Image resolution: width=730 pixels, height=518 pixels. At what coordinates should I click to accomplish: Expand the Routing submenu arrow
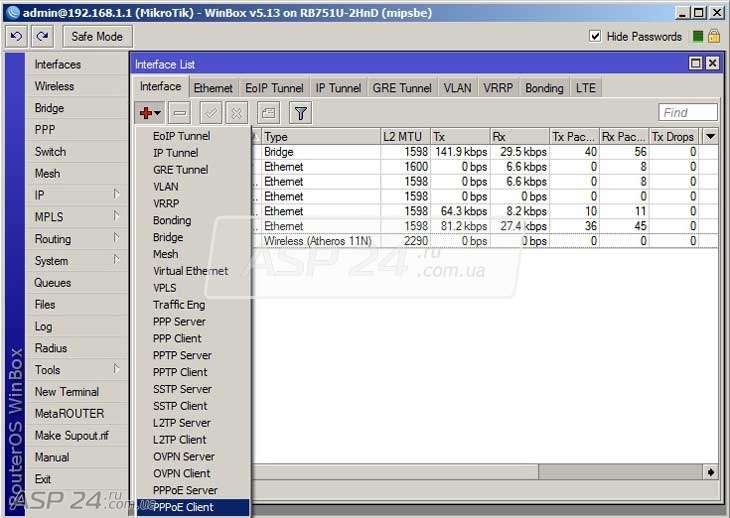[x=116, y=237]
